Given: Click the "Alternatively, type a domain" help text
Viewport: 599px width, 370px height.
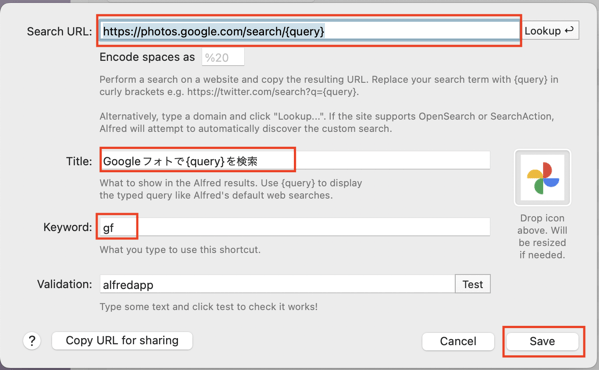Looking at the screenshot, I should 327,122.
